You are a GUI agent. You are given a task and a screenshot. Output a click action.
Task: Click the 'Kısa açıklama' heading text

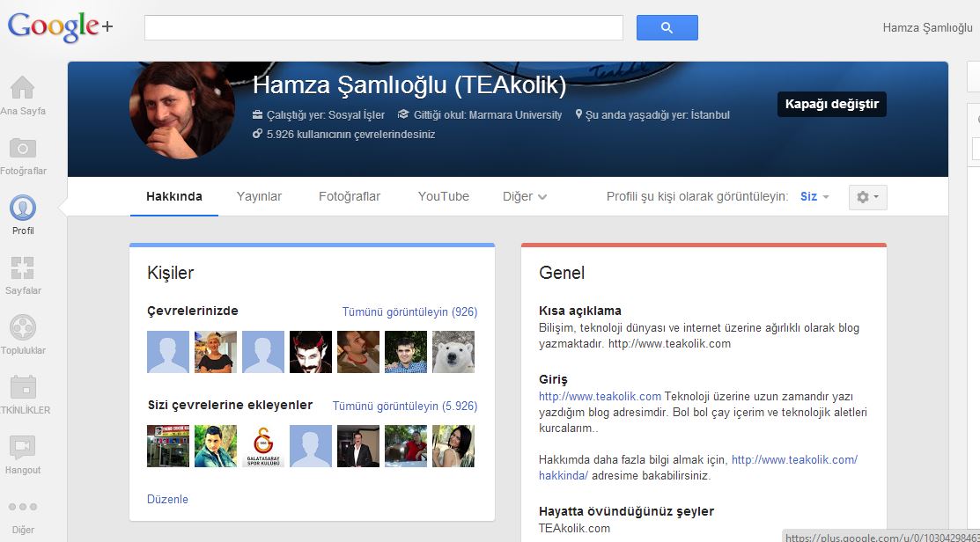tap(580, 311)
